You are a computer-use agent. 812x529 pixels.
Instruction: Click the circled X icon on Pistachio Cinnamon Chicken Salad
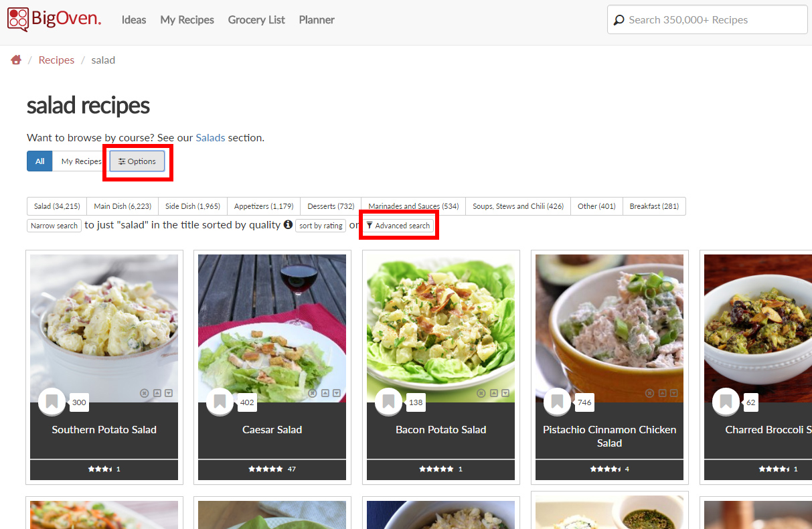pos(649,393)
